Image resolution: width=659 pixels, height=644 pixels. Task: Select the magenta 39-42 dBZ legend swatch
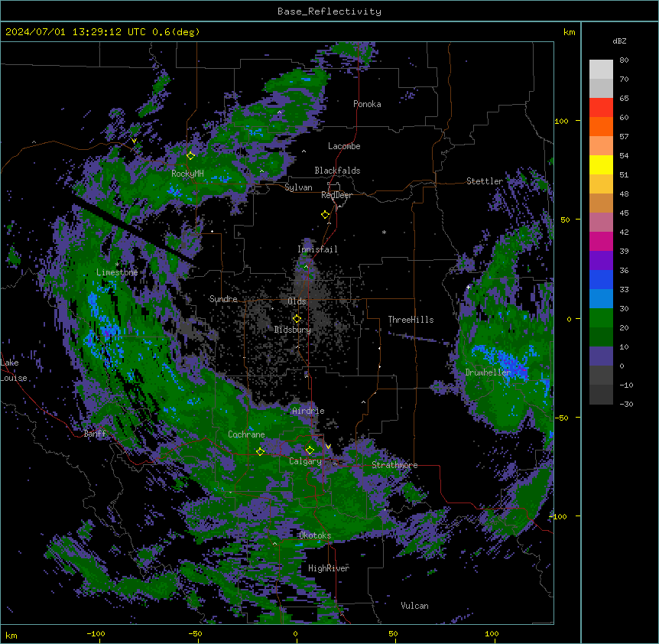tap(601, 241)
